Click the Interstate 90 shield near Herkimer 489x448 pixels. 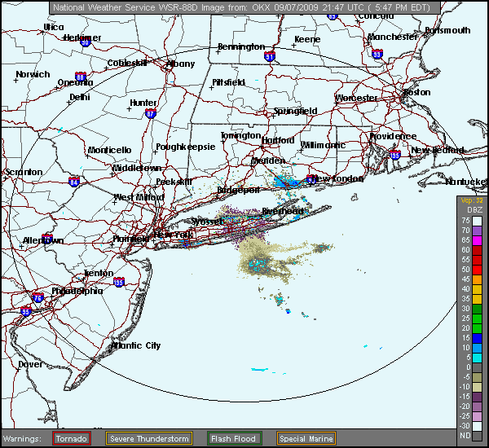click(86, 42)
